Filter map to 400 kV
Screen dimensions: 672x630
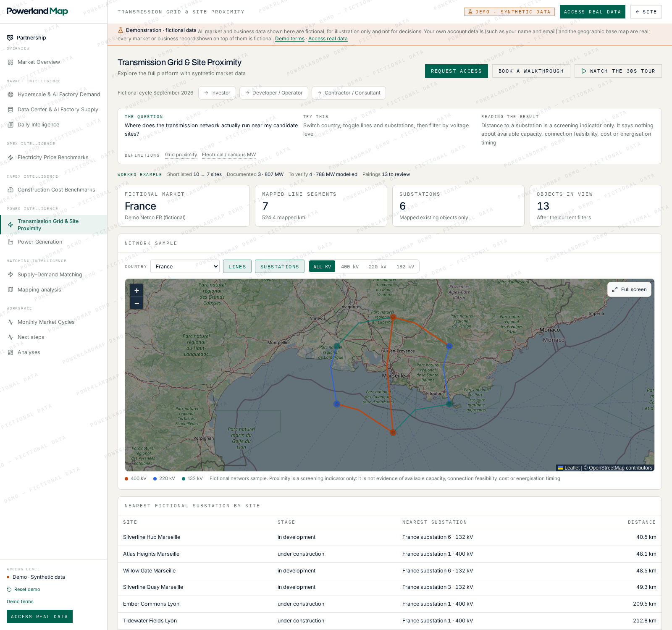point(350,267)
